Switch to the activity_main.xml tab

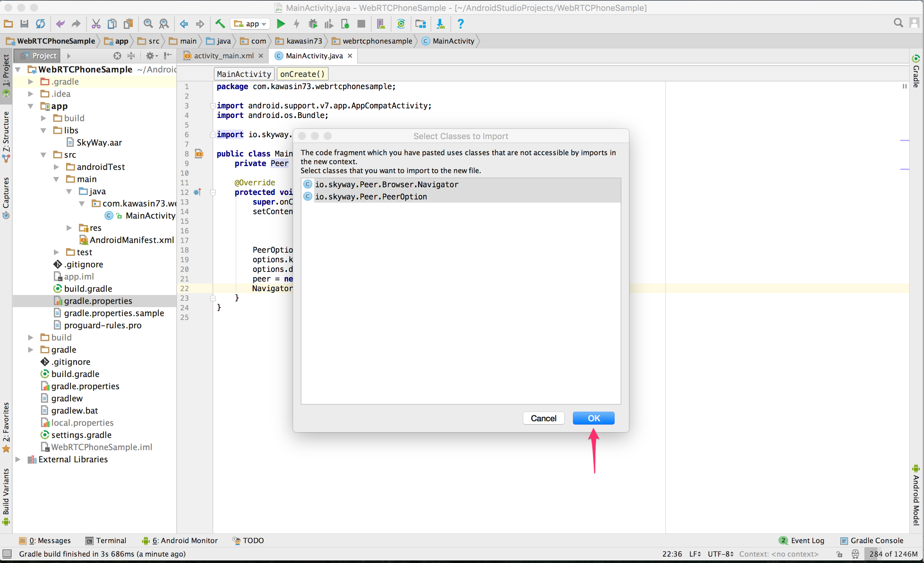[223, 55]
